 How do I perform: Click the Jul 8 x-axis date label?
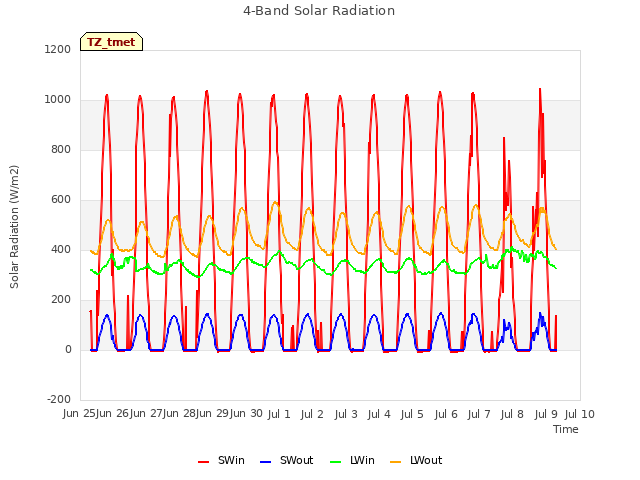pyautogui.click(x=512, y=415)
